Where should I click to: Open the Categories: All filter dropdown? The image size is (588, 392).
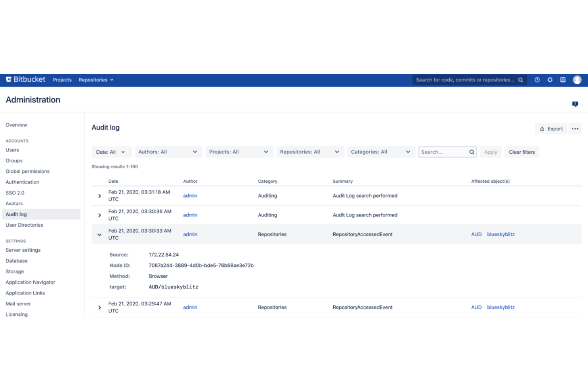point(381,152)
